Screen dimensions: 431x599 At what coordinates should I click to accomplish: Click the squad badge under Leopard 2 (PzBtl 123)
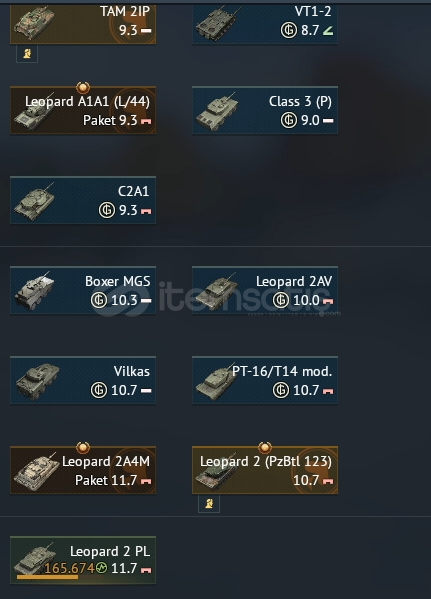click(209, 504)
